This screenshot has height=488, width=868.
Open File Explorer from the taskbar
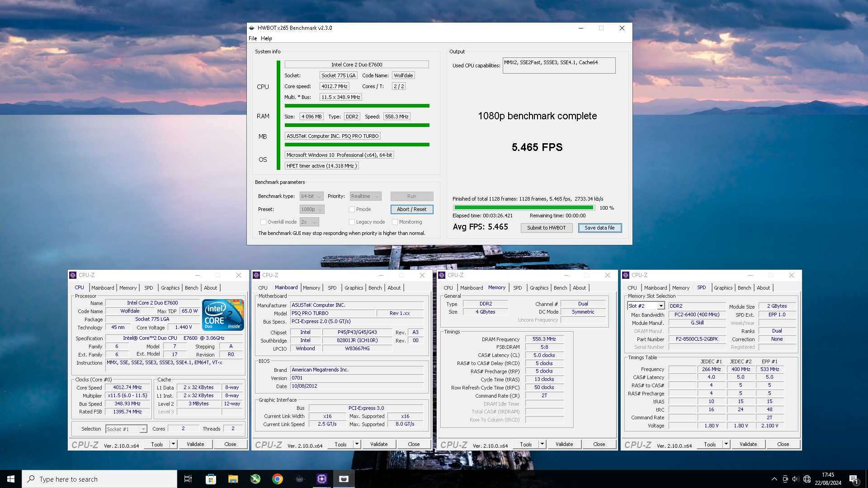233,479
